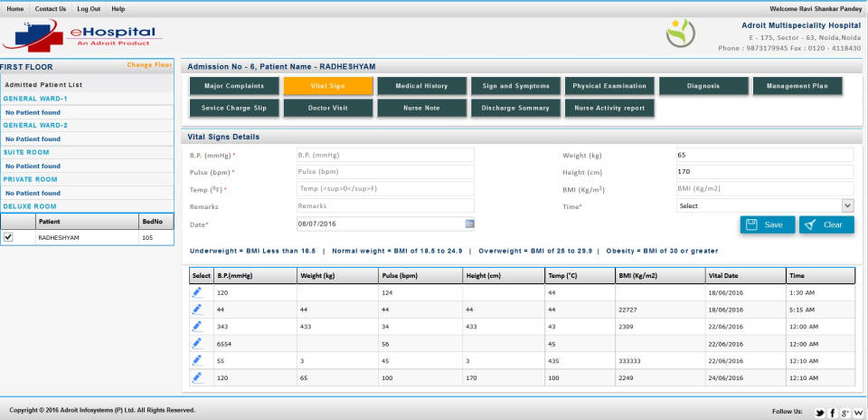
Task: Click the B.P. (mmHg) input field
Action: (385, 155)
